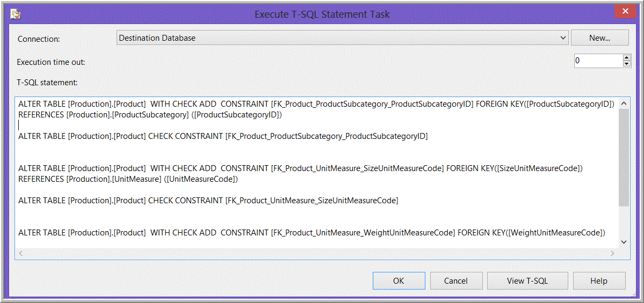Close the Execute T-SQL Statement Task dialog
Image resolution: width=644 pixels, height=303 pixels.
(624, 11)
